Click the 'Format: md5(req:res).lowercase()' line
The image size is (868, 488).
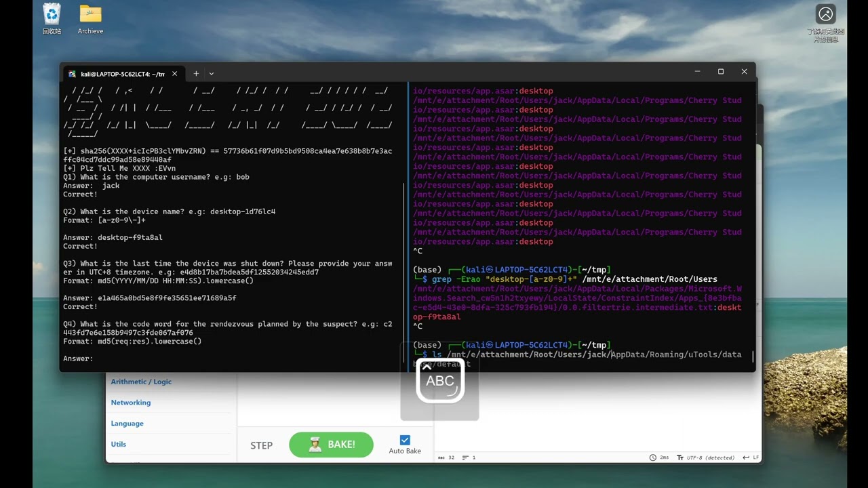point(132,342)
